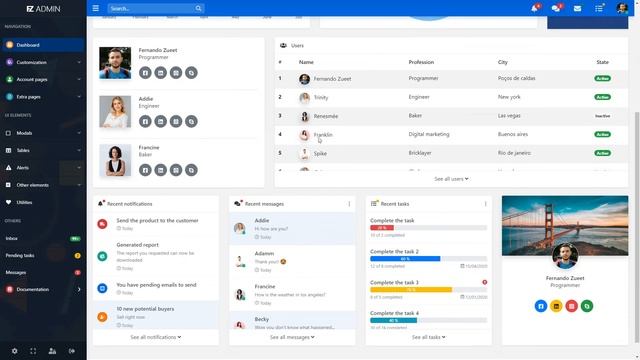The image size is (640, 360).
Task: Expand See all messages
Action: pos(292,337)
